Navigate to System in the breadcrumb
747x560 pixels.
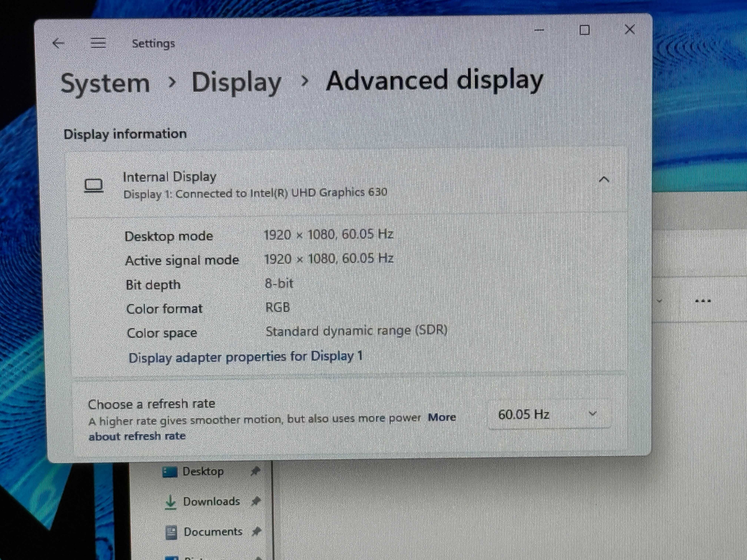(105, 83)
